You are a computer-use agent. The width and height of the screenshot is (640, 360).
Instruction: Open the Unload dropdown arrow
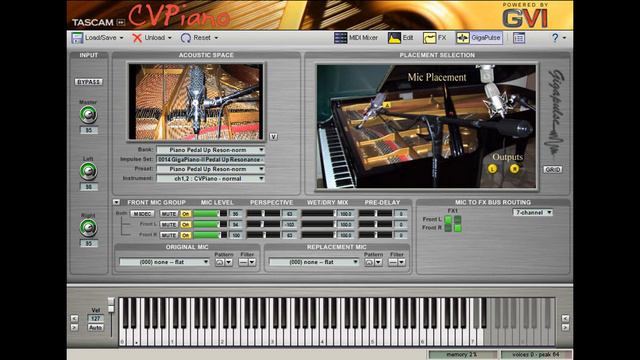click(x=170, y=38)
